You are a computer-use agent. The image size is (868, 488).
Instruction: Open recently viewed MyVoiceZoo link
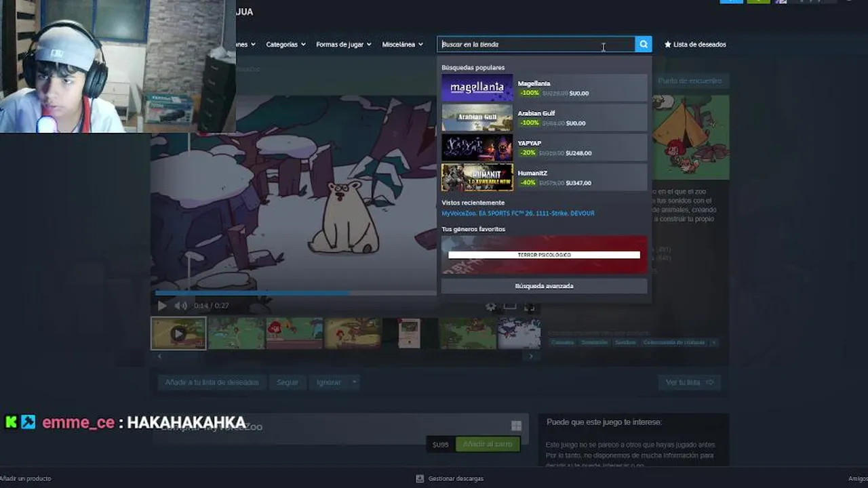(x=458, y=213)
